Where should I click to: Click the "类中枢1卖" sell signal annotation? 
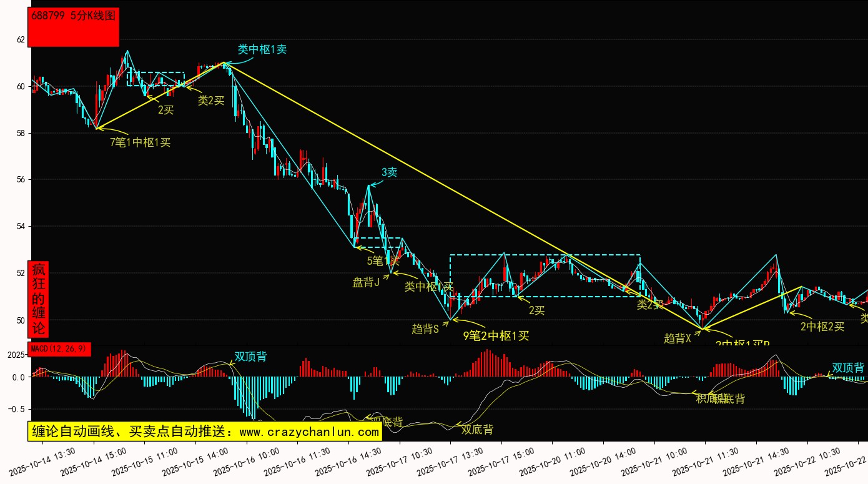pos(262,49)
